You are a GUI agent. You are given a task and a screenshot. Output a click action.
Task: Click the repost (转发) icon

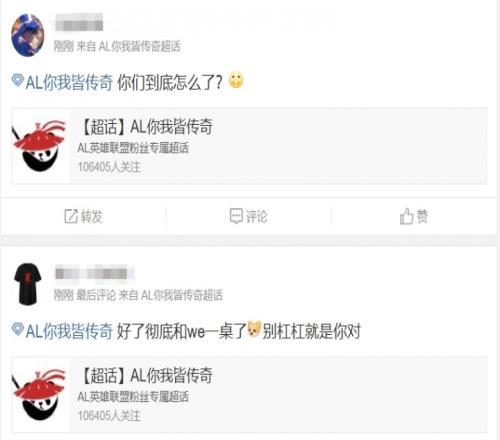[71, 216]
